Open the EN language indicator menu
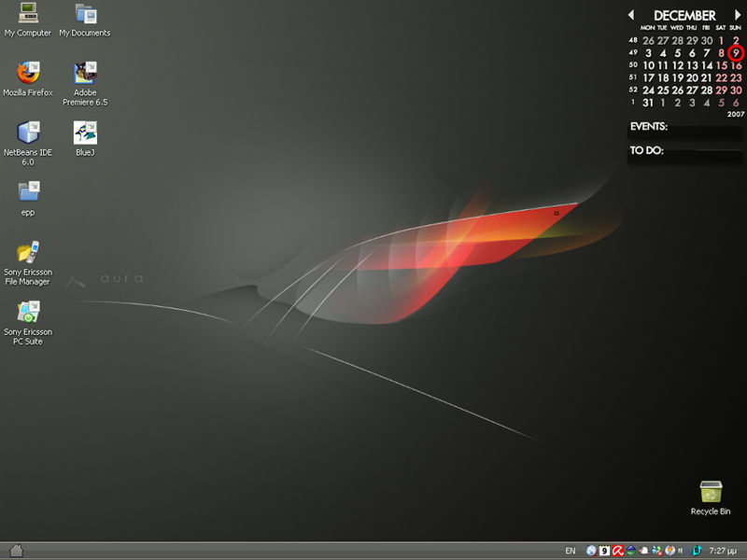This screenshot has width=747, height=560. tap(570, 550)
